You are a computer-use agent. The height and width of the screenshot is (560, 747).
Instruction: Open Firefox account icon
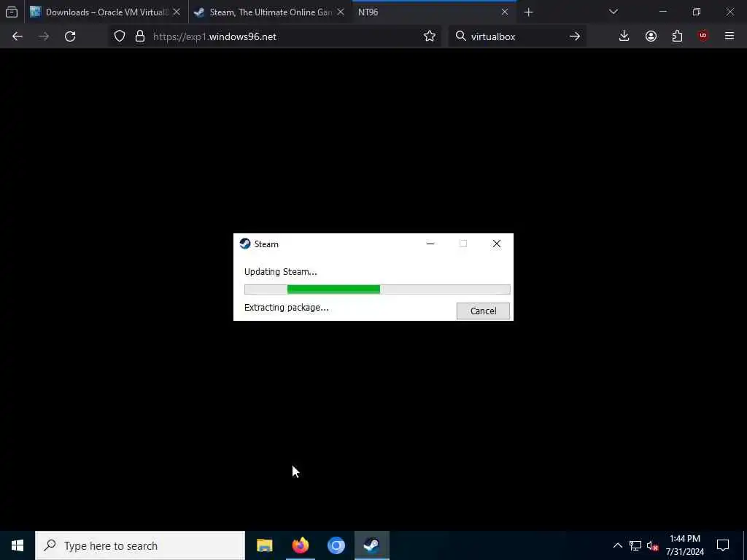coord(651,36)
